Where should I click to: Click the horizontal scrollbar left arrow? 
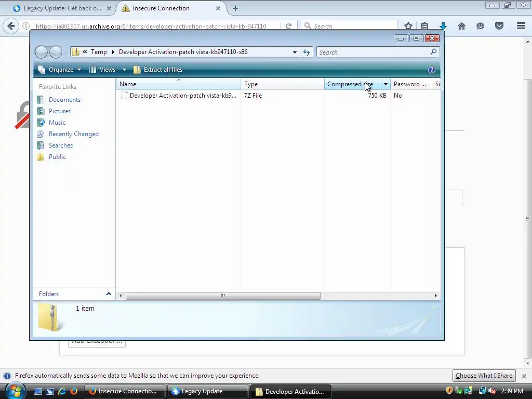point(121,296)
